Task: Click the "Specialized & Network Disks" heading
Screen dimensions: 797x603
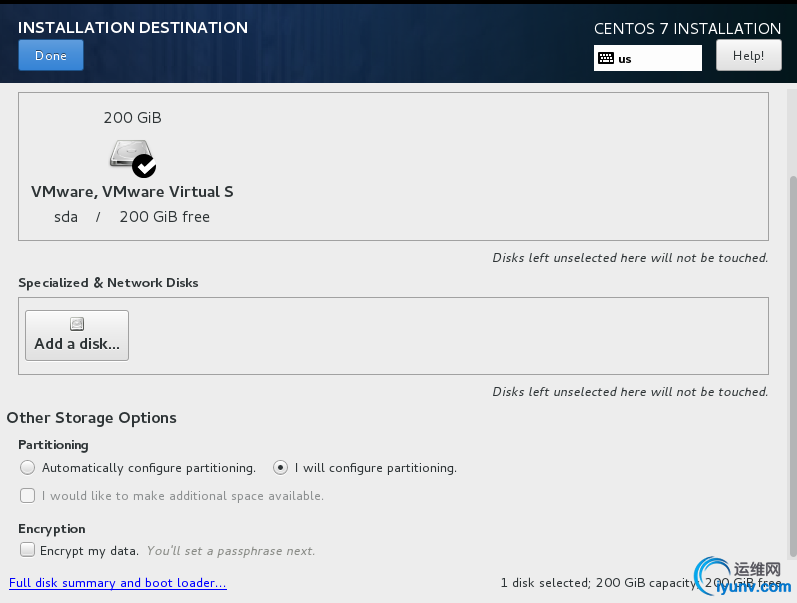Action: point(108,283)
